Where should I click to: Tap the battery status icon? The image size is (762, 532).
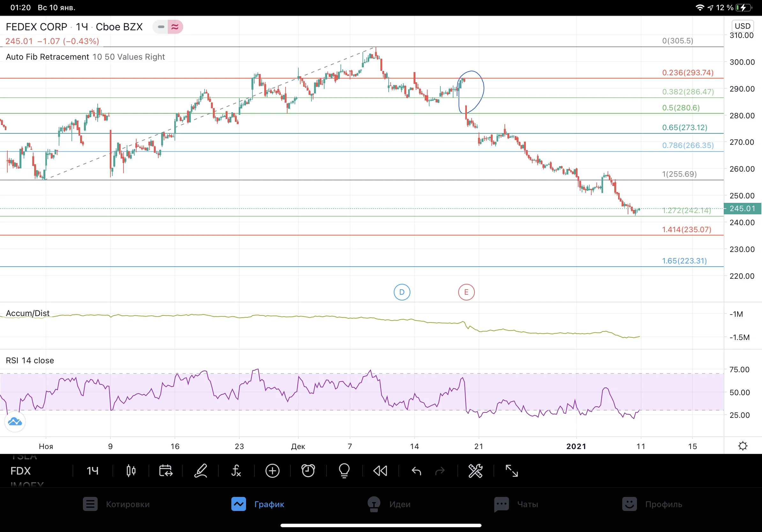[744, 7]
